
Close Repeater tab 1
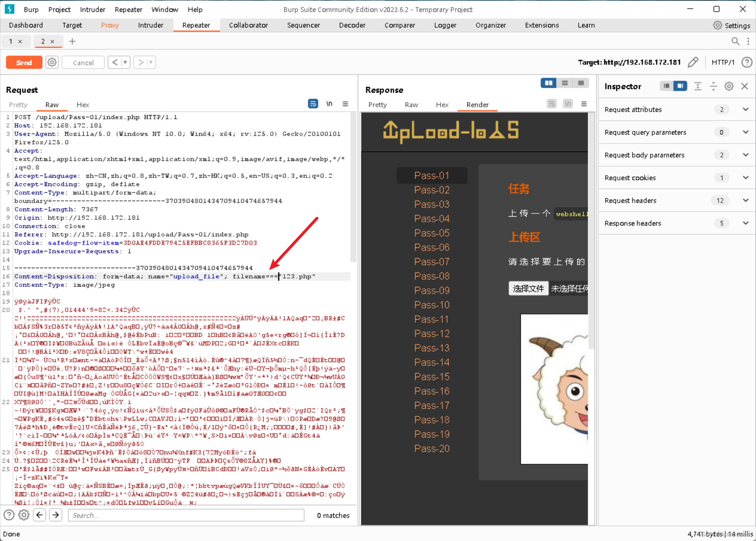20,41
